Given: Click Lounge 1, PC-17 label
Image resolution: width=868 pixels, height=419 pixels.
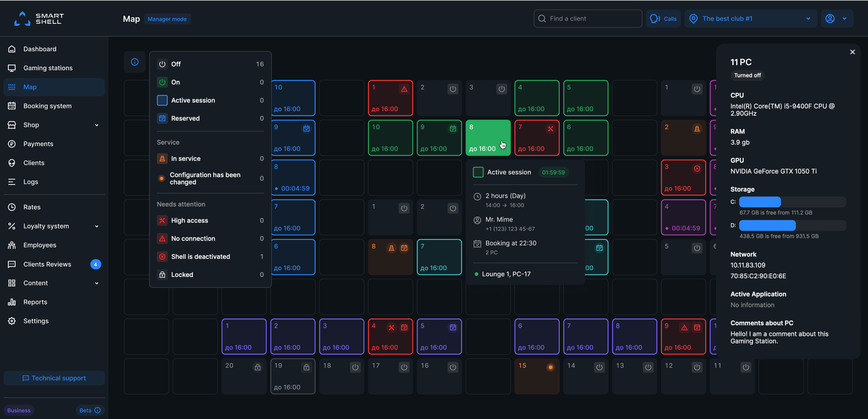Looking at the screenshot, I should point(506,274).
